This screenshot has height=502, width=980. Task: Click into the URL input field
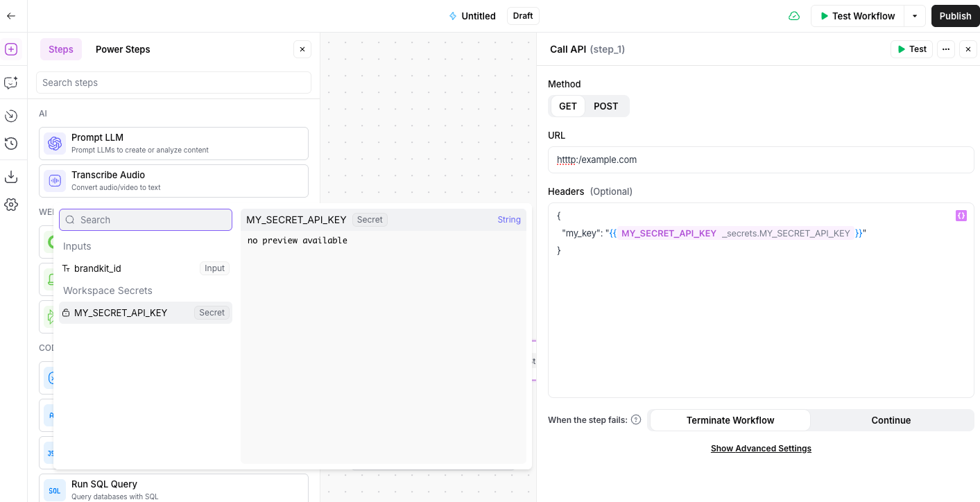point(760,159)
